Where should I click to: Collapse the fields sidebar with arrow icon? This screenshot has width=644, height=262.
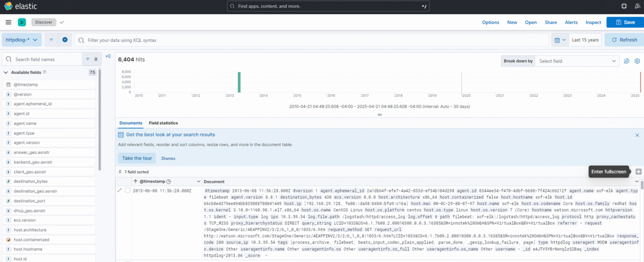pyautogui.click(x=109, y=56)
